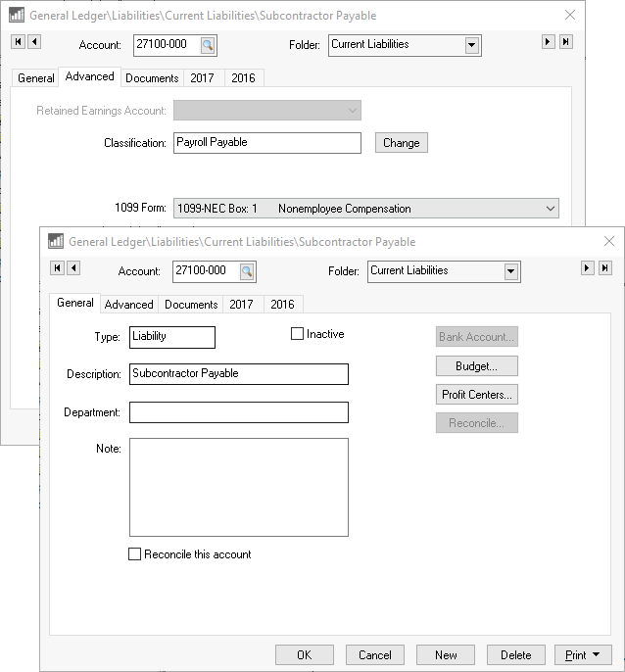The image size is (625, 672).
Task: Click into the Department input field
Action: 238,412
